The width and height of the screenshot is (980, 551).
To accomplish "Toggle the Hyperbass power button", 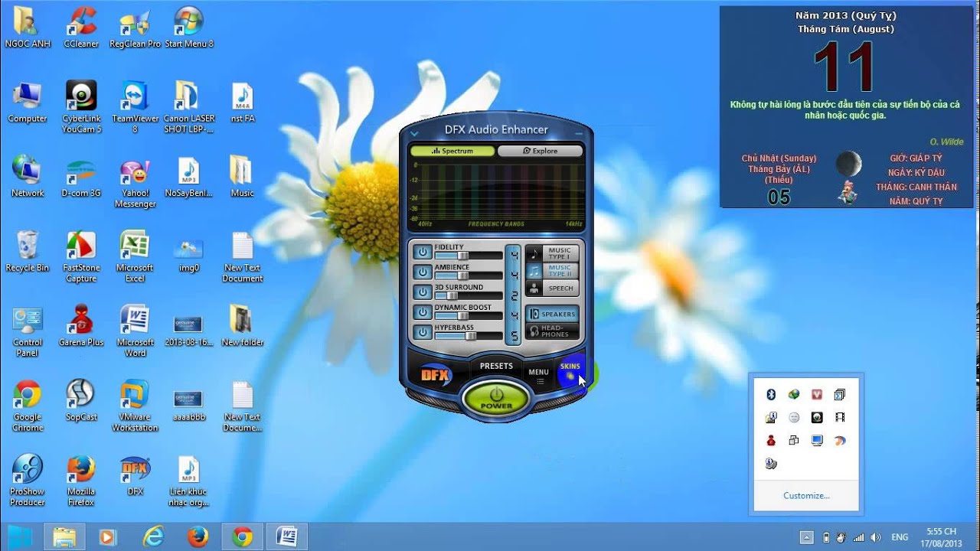I will coord(423,332).
